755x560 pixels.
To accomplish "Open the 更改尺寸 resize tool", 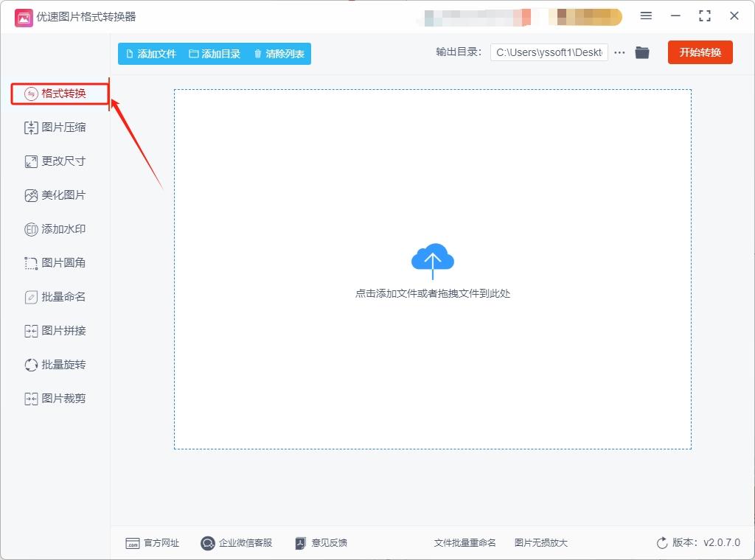I will [x=55, y=161].
